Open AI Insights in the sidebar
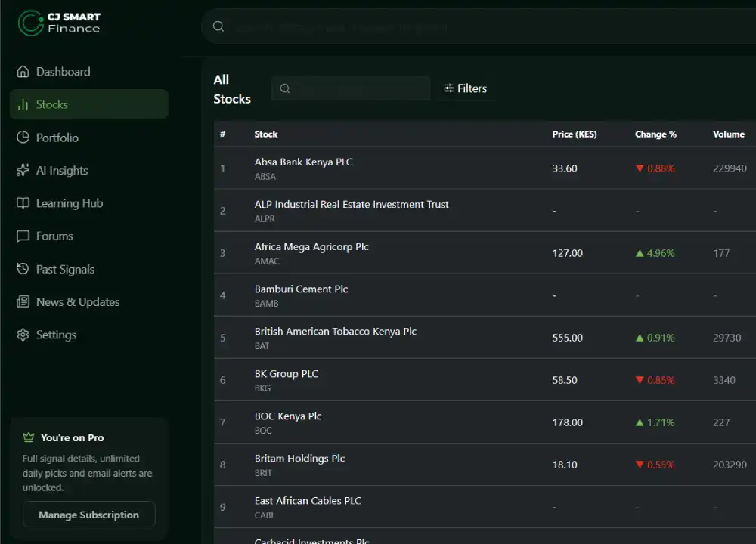Viewport: 756px width, 544px height. 89,170
